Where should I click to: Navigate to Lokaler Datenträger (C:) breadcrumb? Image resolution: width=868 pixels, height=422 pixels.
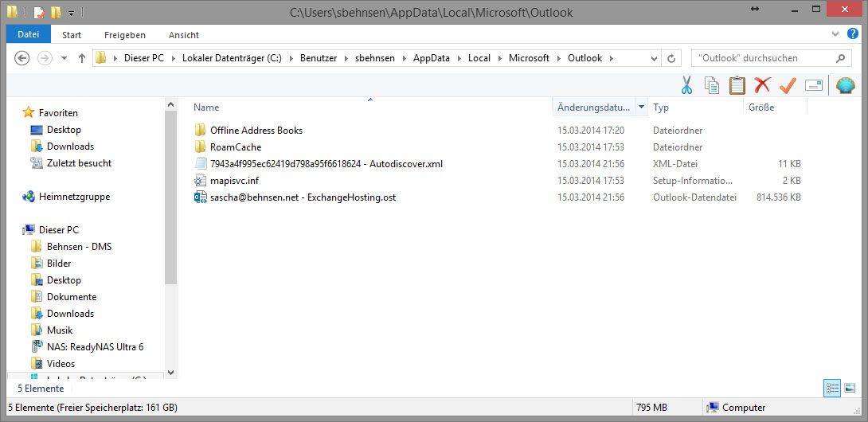(x=232, y=57)
